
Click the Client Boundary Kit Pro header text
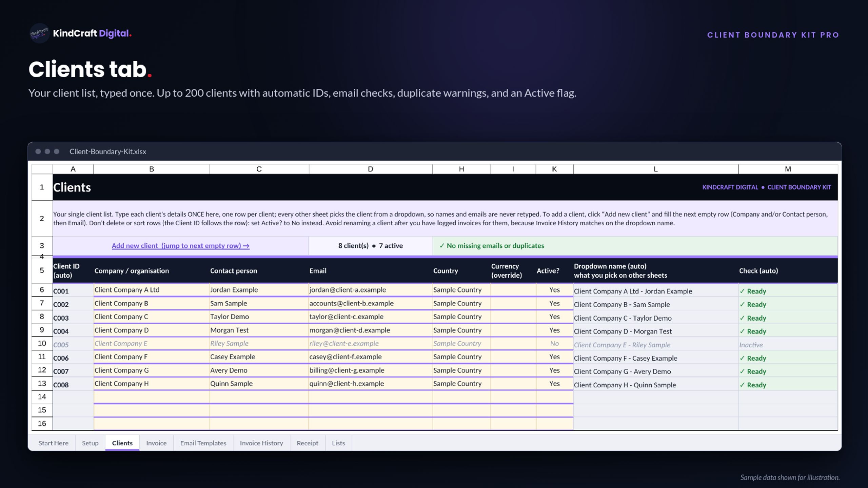pyautogui.click(x=773, y=35)
